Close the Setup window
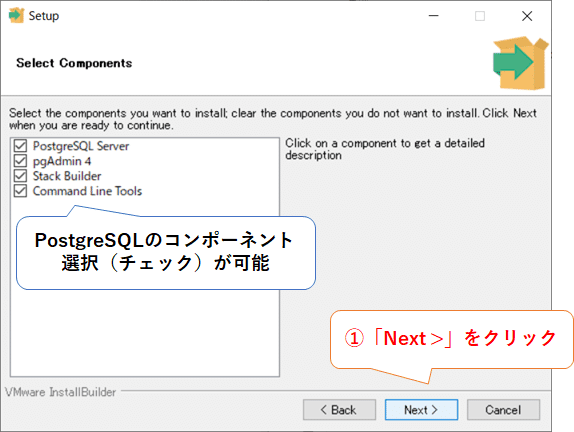Image resolution: width=574 pixels, height=432 pixels. click(x=527, y=16)
